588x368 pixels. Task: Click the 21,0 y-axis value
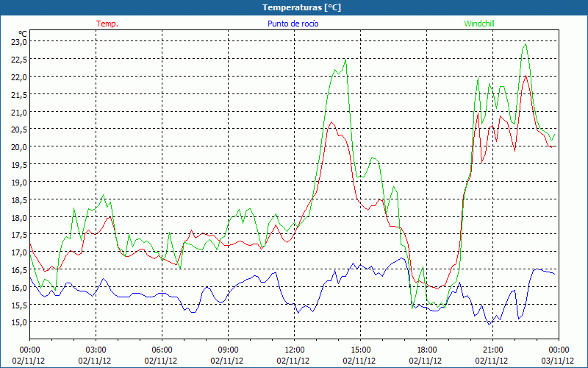click(19, 113)
